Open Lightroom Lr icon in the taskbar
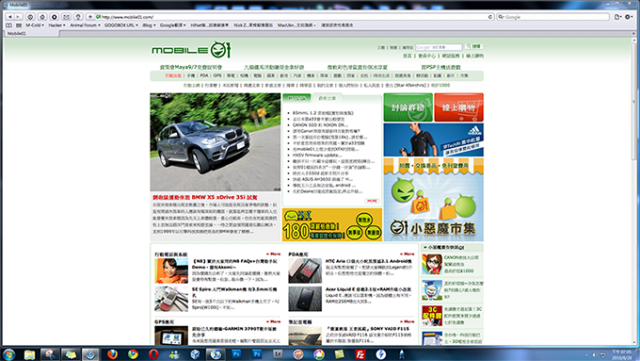Screen dimensions: 640x361 click(278, 354)
